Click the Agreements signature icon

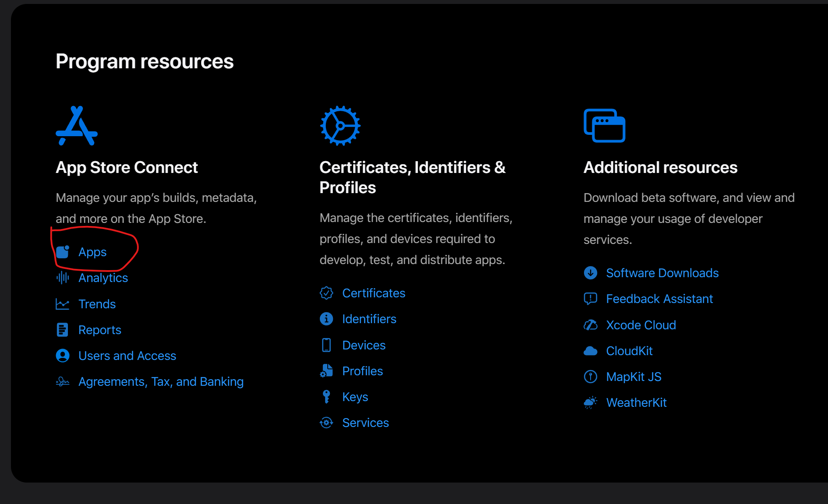[x=63, y=381]
